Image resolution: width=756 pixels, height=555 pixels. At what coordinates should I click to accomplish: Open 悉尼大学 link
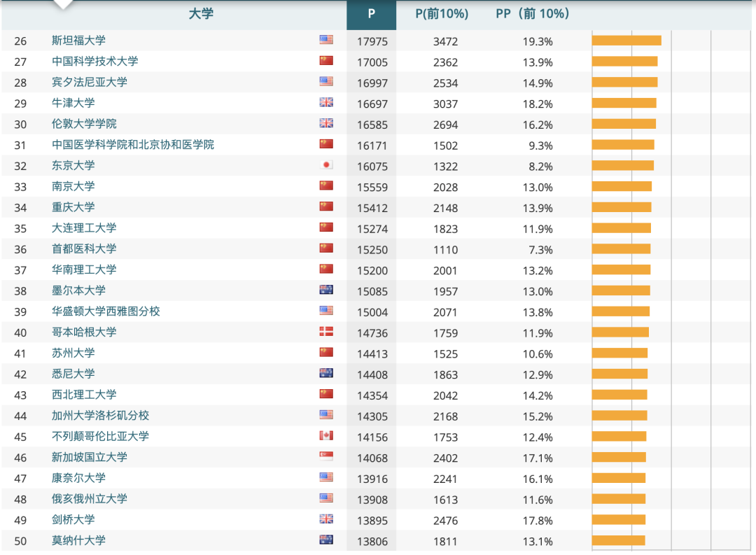click(73, 374)
